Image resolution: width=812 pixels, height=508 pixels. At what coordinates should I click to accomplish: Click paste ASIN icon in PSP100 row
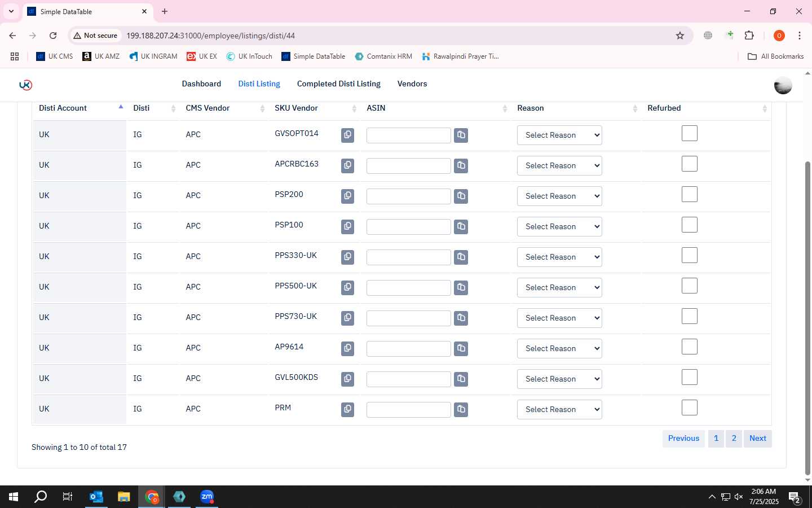[461, 226]
